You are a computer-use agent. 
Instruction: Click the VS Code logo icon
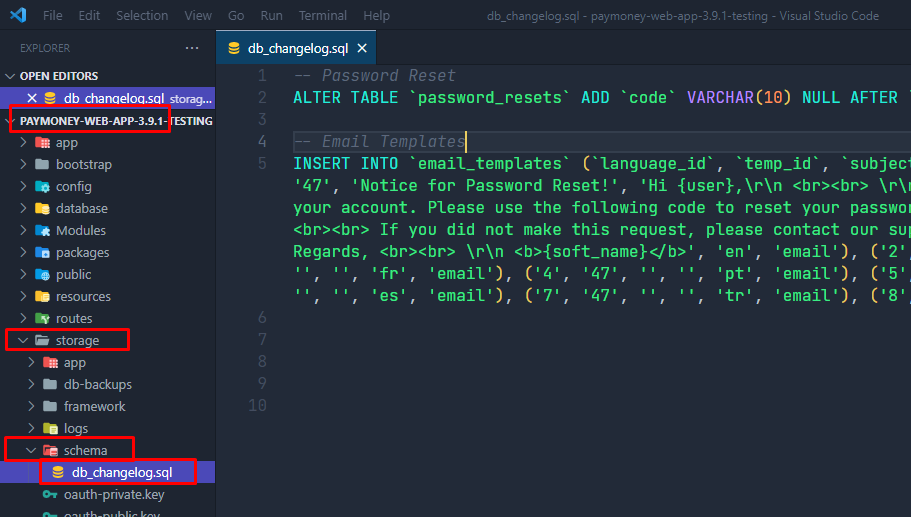click(18, 16)
